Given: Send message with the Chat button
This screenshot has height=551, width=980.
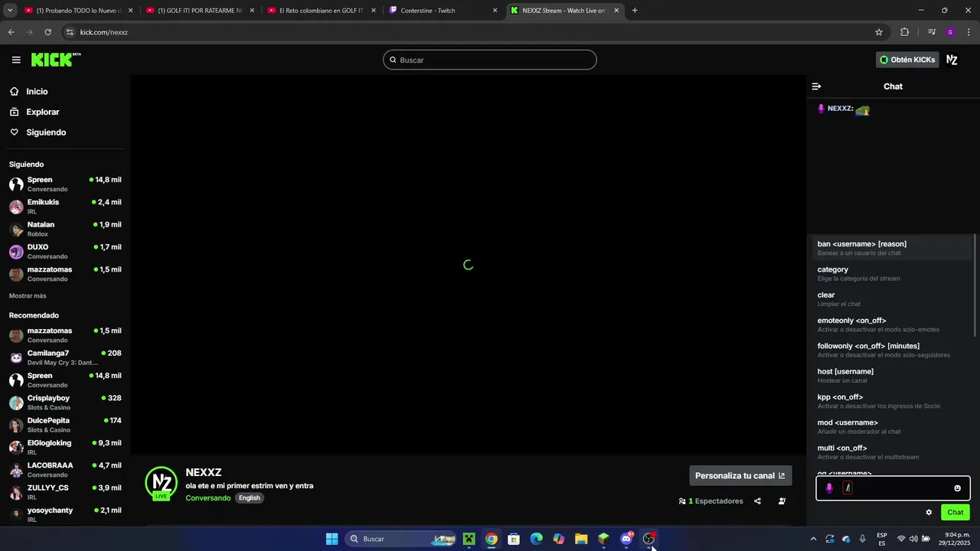Looking at the screenshot, I should pos(955,513).
